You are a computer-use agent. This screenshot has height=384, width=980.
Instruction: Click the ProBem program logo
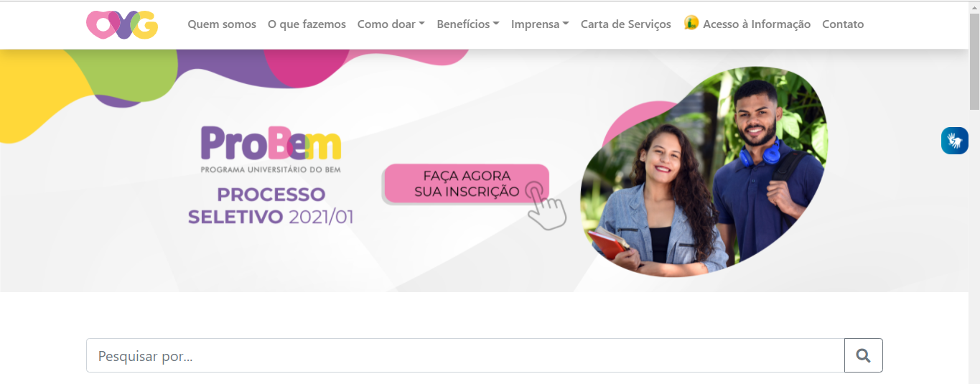(271, 149)
